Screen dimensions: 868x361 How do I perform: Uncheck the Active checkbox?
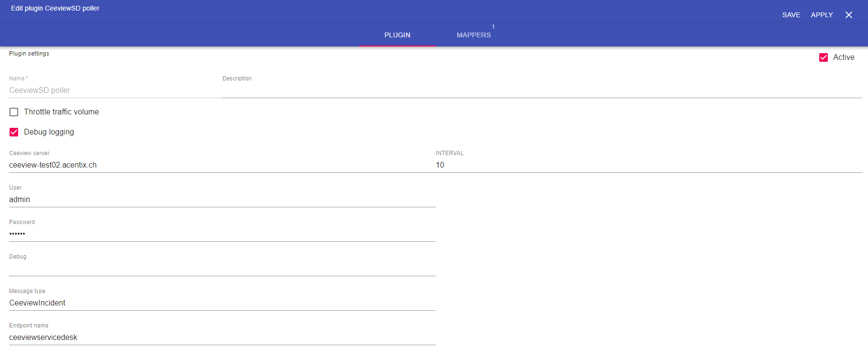point(824,57)
